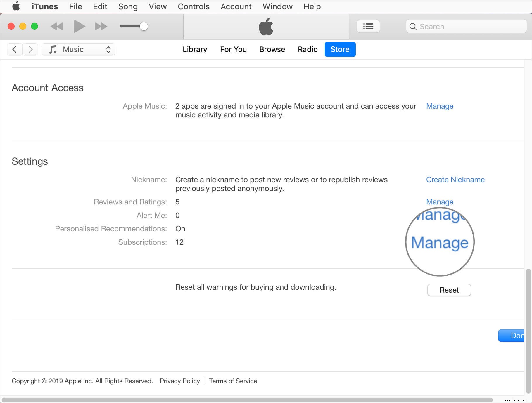Screen dimensions: 532x403
Task: Click the Create Nickname link
Action: point(455,180)
